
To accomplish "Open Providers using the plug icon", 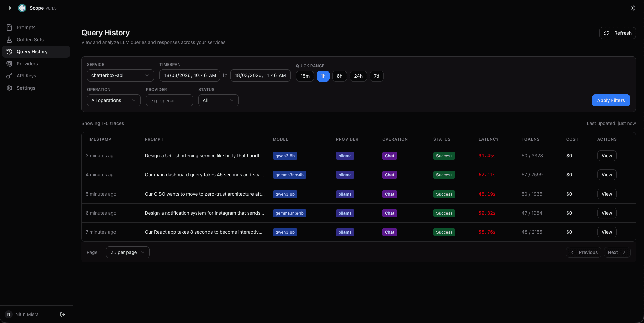I will coord(9,63).
